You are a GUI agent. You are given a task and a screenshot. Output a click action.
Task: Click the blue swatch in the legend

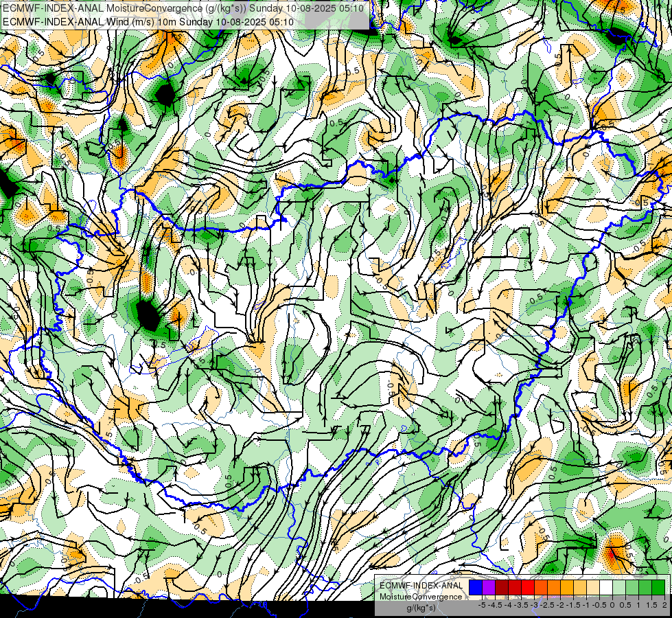pyautogui.click(x=476, y=588)
